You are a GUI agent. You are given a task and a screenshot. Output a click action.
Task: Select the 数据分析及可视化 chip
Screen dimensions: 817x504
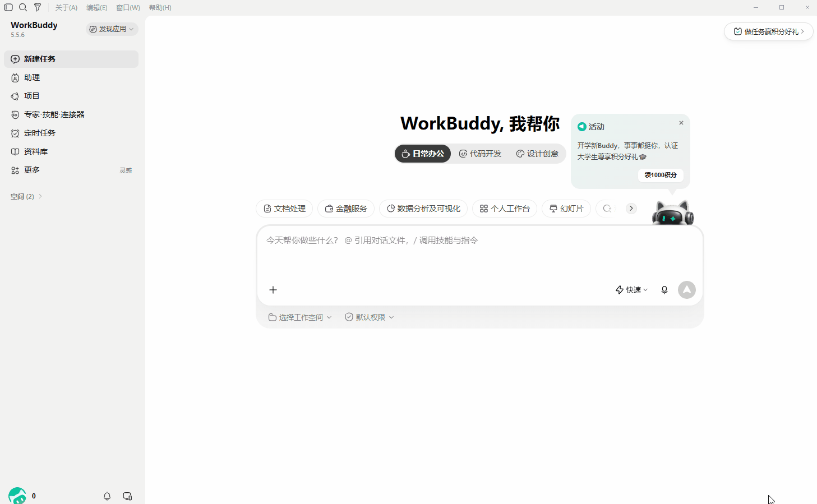tap(423, 209)
